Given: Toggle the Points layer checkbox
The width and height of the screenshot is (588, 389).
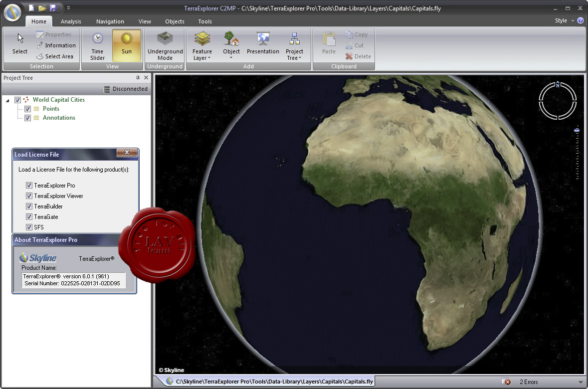Looking at the screenshot, I should pyautogui.click(x=28, y=109).
